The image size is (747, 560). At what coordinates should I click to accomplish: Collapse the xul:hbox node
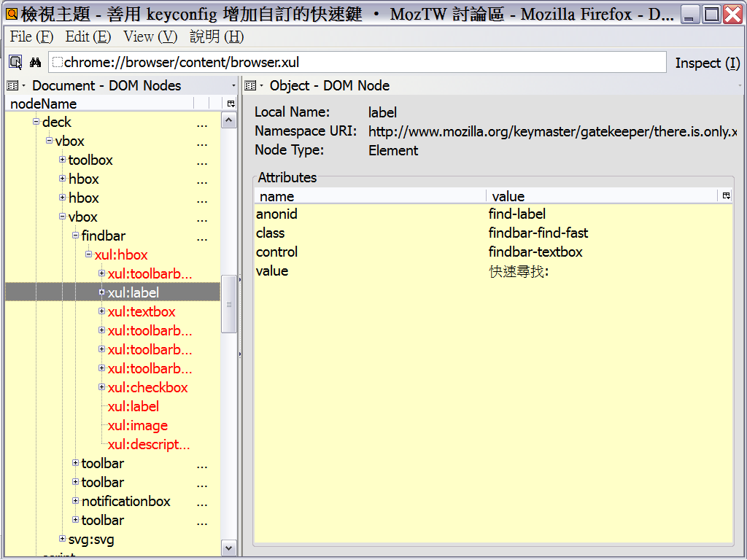pos(88,254)
